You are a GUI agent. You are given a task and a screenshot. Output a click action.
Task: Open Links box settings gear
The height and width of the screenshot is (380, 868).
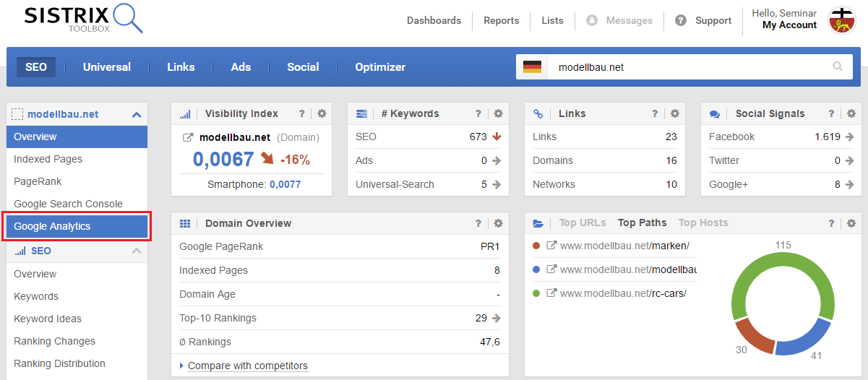tap(674, 113)
